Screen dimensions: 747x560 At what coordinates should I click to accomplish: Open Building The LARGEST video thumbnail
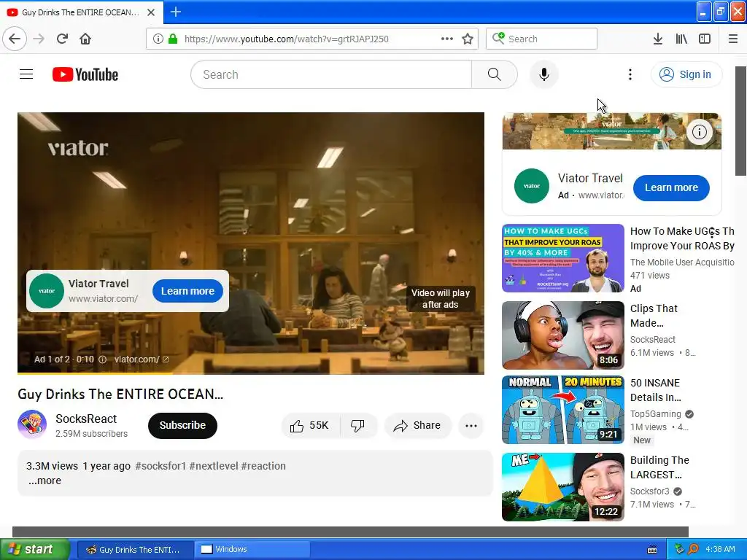[x=563, y=486]
